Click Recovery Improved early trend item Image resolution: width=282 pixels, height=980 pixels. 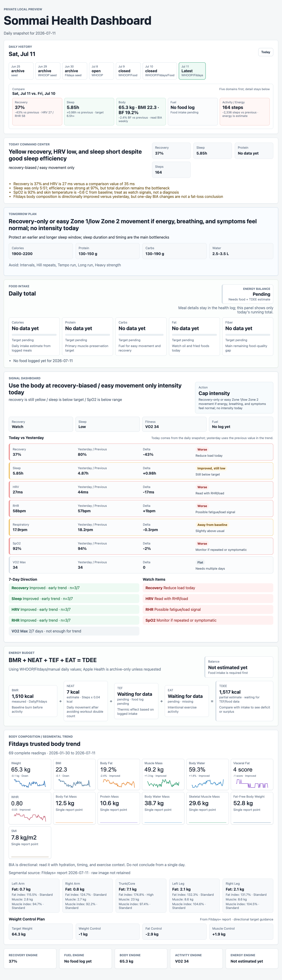pyautogui.click(x=74, y=588)
